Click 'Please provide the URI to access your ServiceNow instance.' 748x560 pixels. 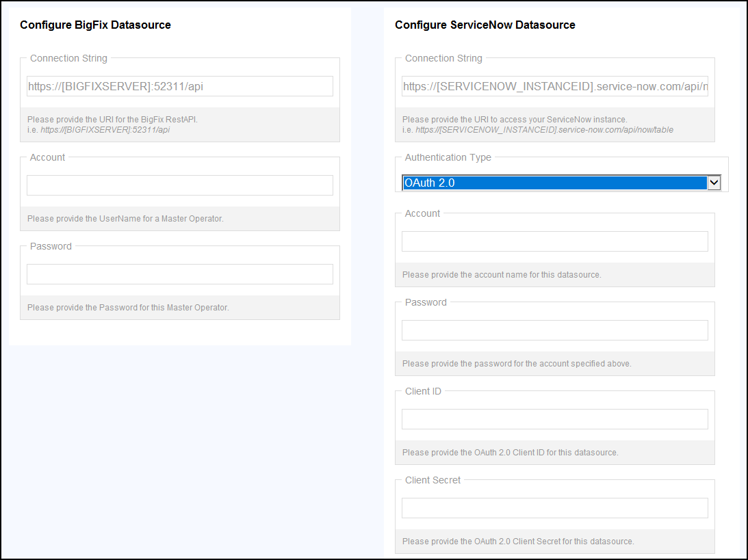(x=515, y=120)
